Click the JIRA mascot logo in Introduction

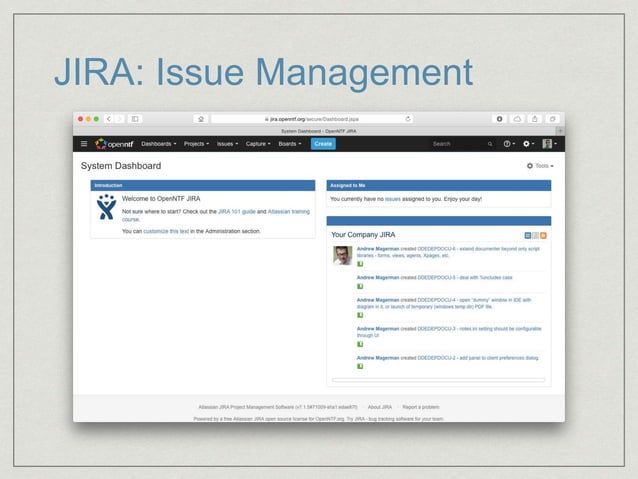(106, 207)
